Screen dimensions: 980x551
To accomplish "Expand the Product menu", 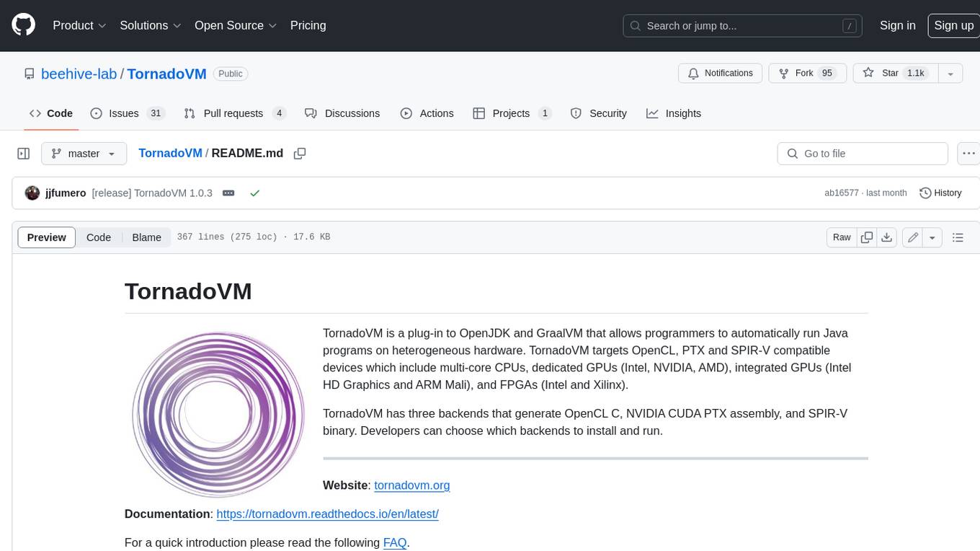I will coord(79,25).
